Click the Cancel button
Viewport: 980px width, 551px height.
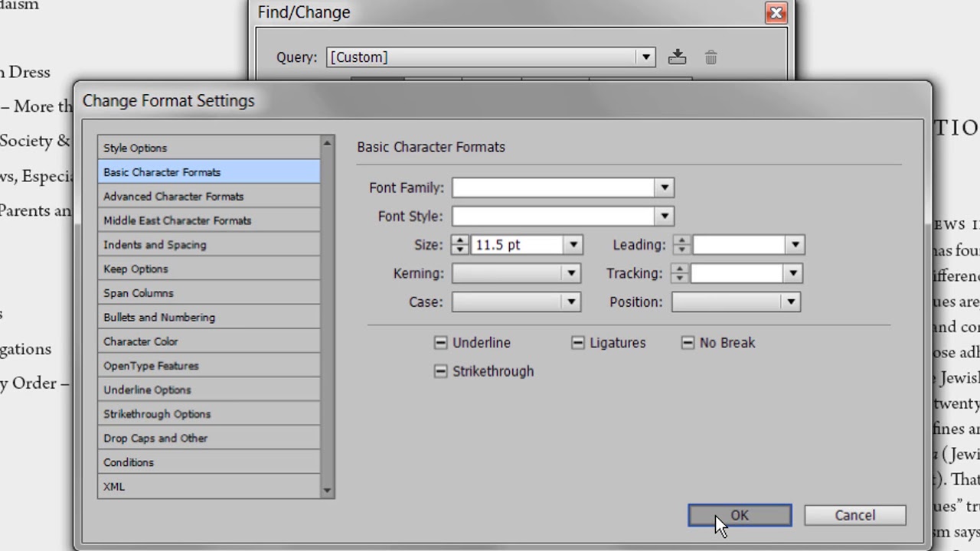point(854,516)
